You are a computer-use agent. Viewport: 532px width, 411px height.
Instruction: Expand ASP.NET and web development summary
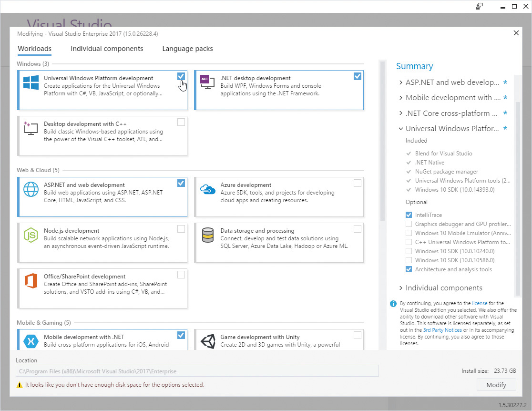[x=401, y=82]
